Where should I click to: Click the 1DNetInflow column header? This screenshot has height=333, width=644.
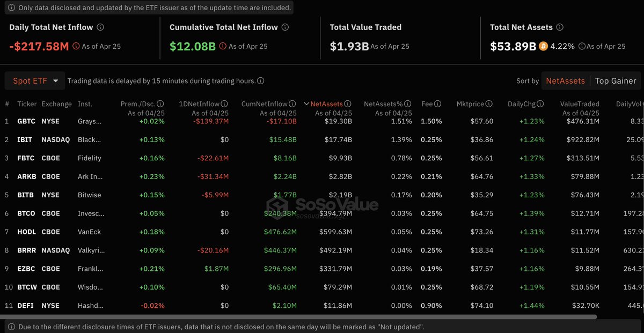pos(206,104)
